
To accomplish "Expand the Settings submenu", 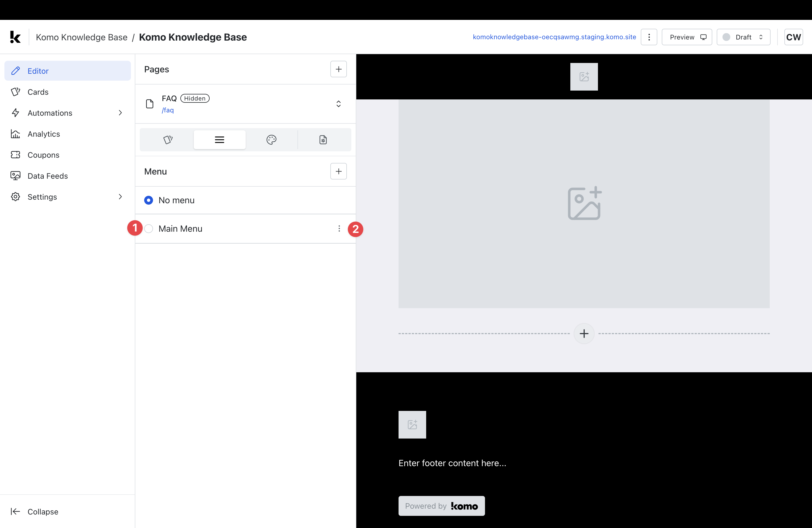I will pyautogui.click(x=120, y=197).
